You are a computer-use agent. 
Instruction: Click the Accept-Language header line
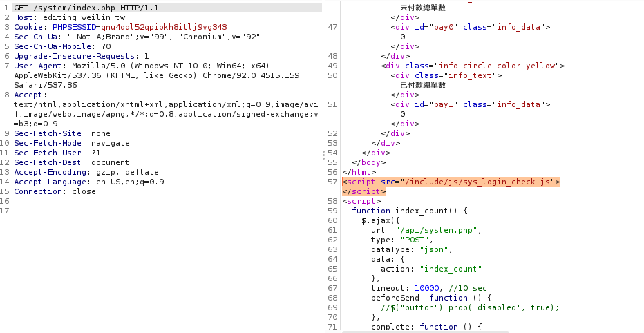point(88,182)
